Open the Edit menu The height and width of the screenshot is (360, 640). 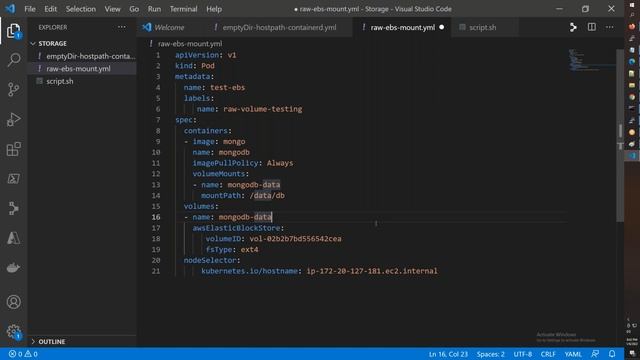pos(51,9)
